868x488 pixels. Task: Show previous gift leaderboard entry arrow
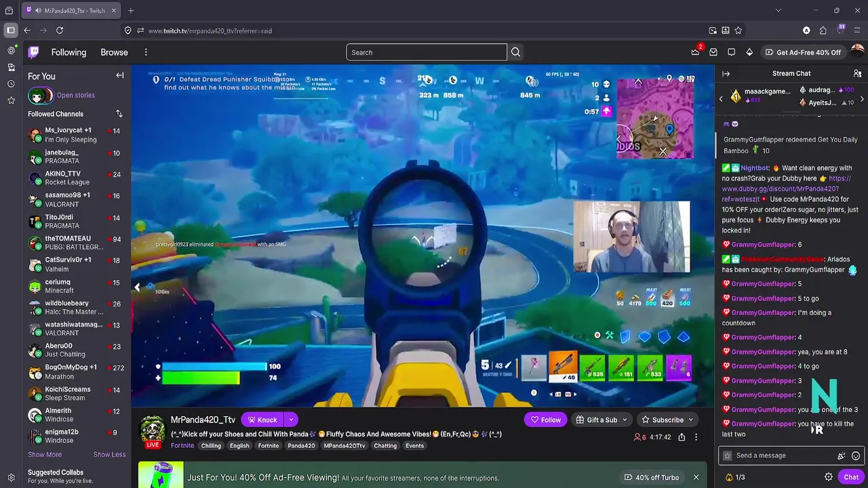(721, 99)
